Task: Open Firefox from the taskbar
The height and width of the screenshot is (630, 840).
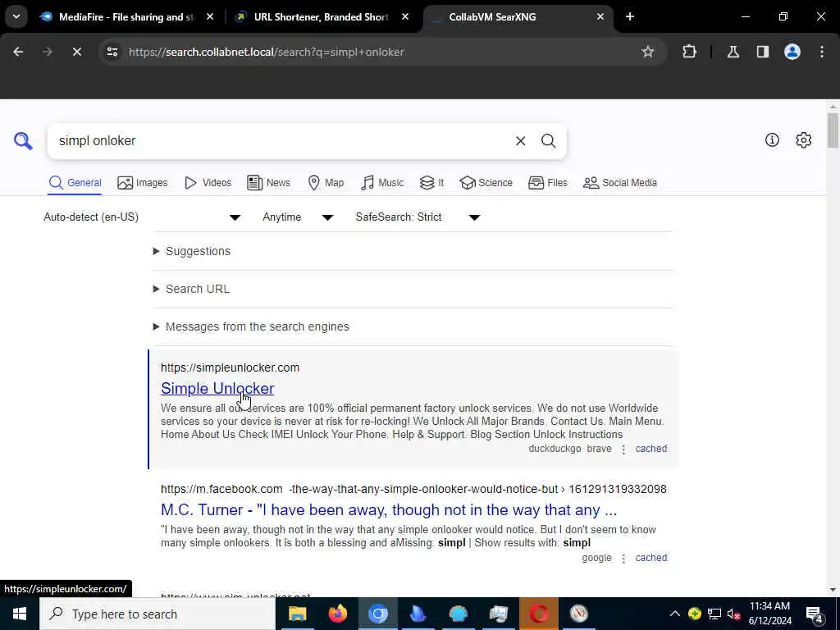Action: click(x=337, y=614)
